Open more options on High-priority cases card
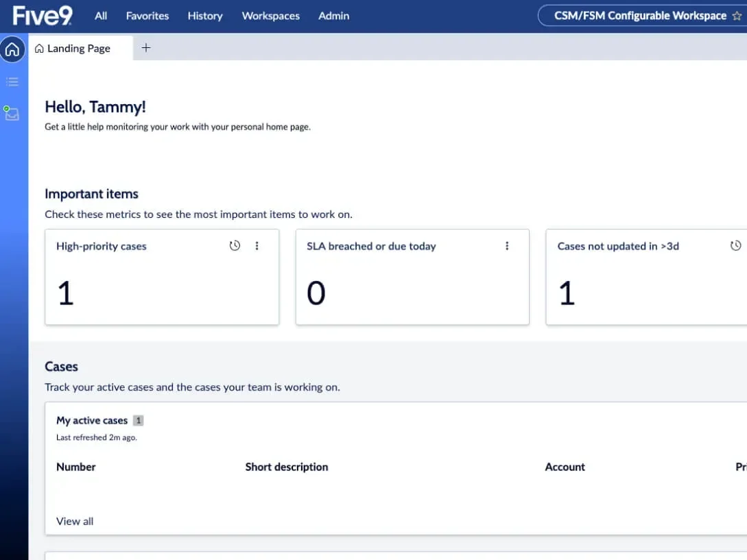 (x=257, y=246)
